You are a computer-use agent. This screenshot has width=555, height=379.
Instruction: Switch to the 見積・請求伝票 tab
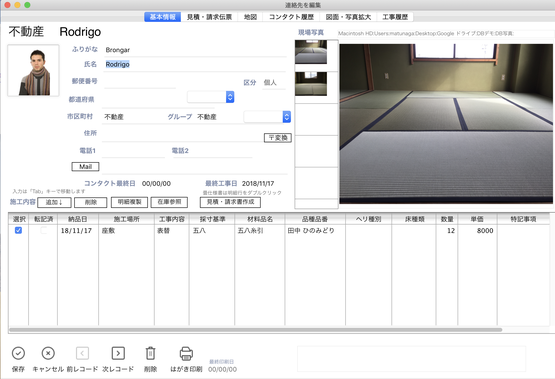209,17
